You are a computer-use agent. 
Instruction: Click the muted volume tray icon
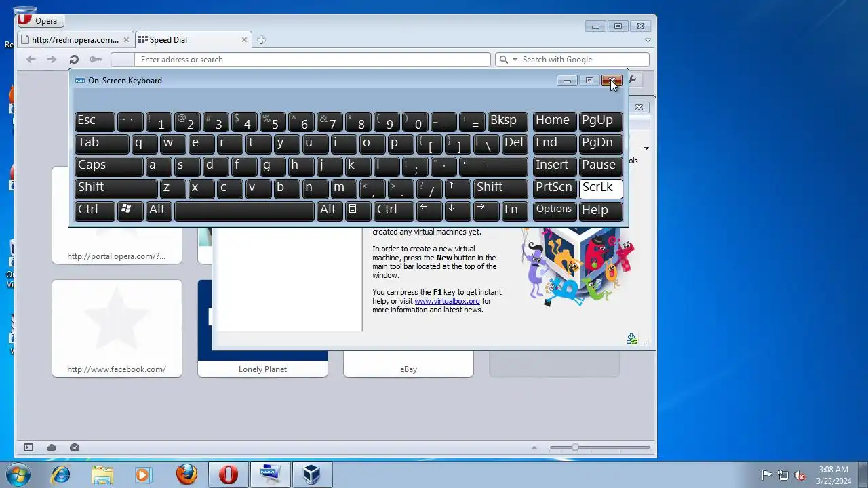click(x=800, y=475)
